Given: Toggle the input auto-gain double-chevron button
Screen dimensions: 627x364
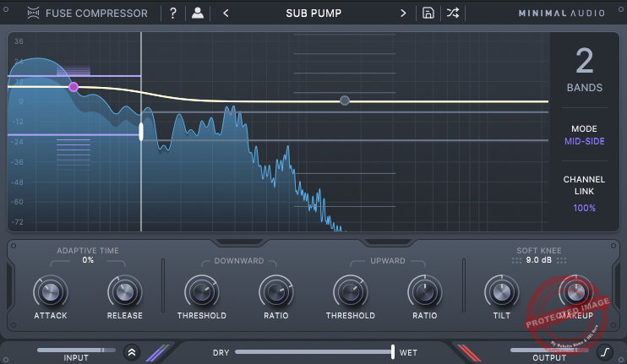Looking at the screenshot, I should click(132, 352).
